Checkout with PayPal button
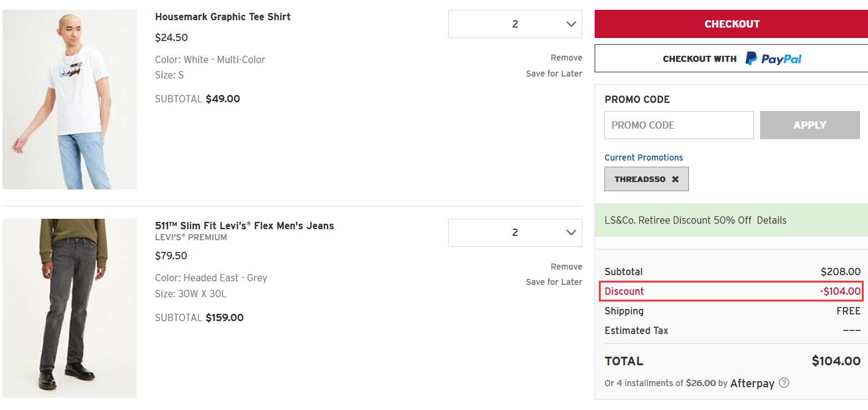Viewport: 868px width, 410px height. tap(731, 59)
